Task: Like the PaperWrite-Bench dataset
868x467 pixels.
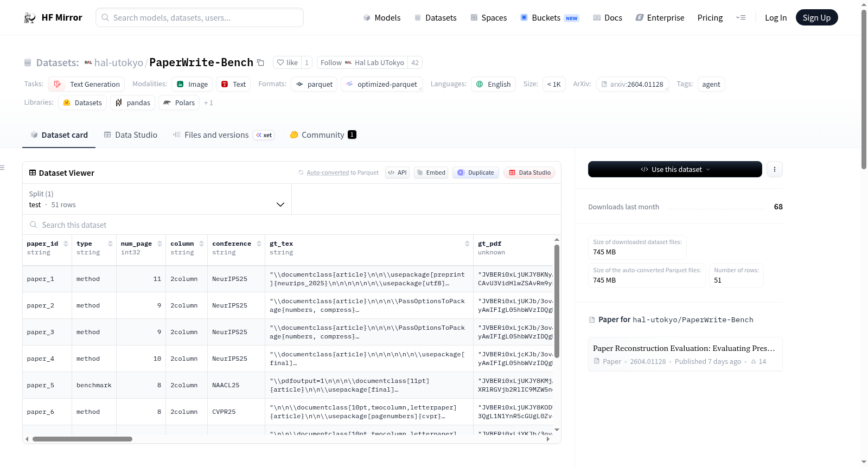Action: 287,62
